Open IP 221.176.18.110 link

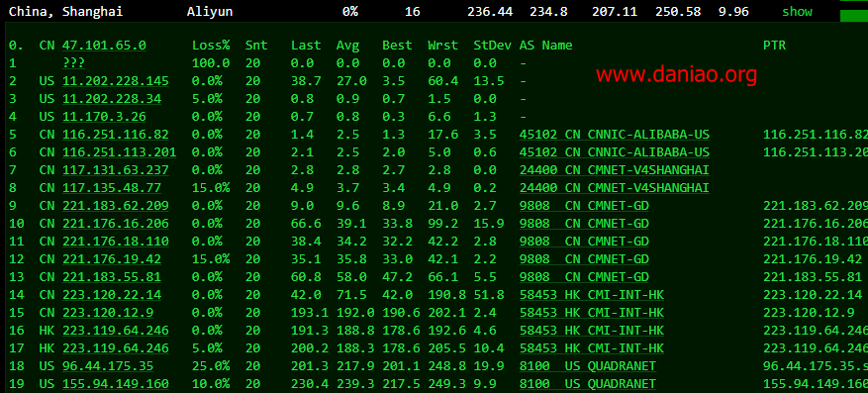coord(116,242)
